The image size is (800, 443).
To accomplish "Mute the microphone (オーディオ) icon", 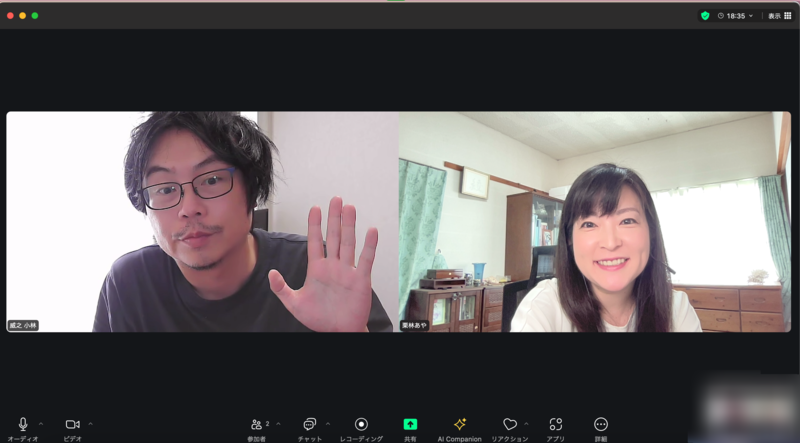I will point(23,425).
